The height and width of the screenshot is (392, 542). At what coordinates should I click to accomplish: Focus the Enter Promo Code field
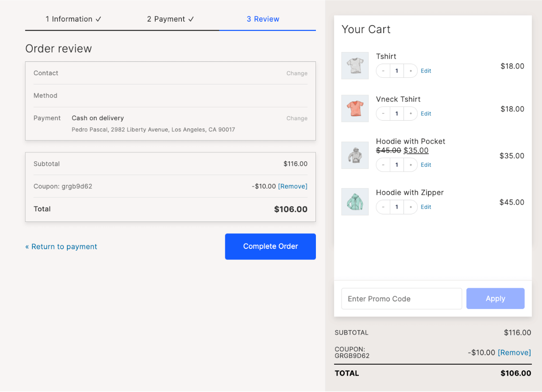coord(402,299)
